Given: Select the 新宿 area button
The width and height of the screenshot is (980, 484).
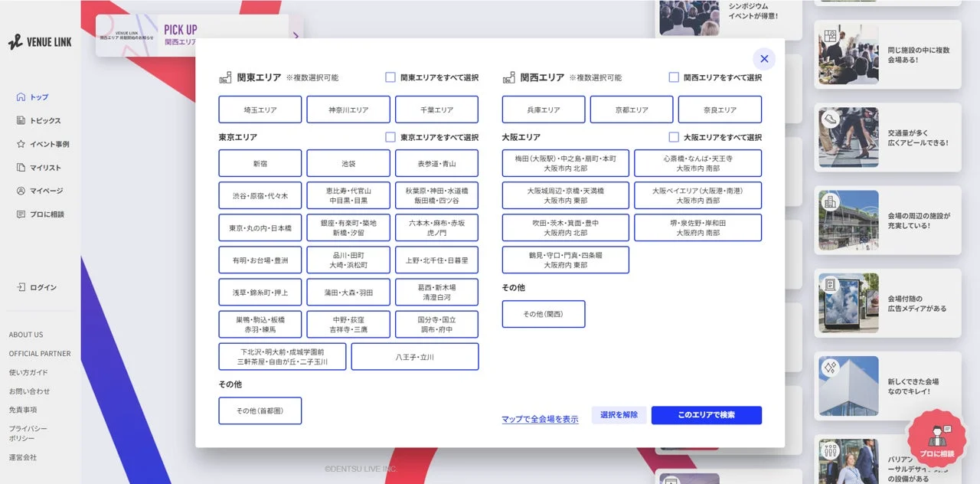Looking at the screenshot, I should 260,163.
